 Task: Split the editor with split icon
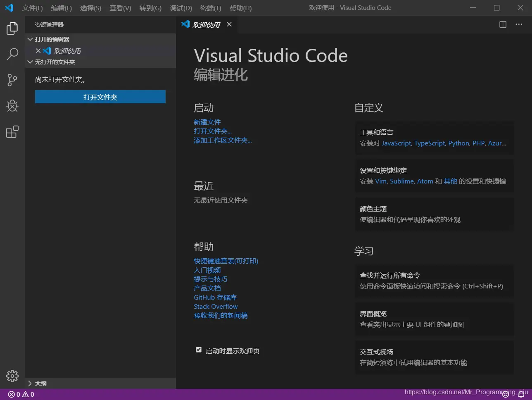click(x=503, y=25)
